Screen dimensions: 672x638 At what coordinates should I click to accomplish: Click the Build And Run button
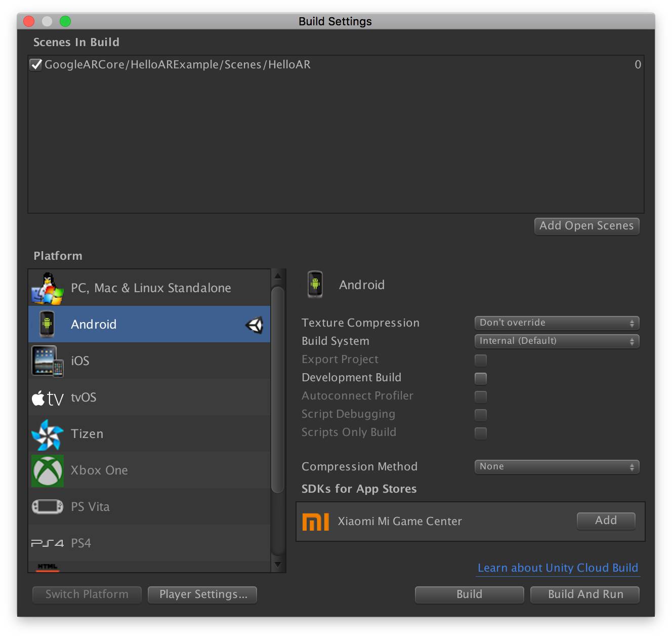[x=585, y=594]
